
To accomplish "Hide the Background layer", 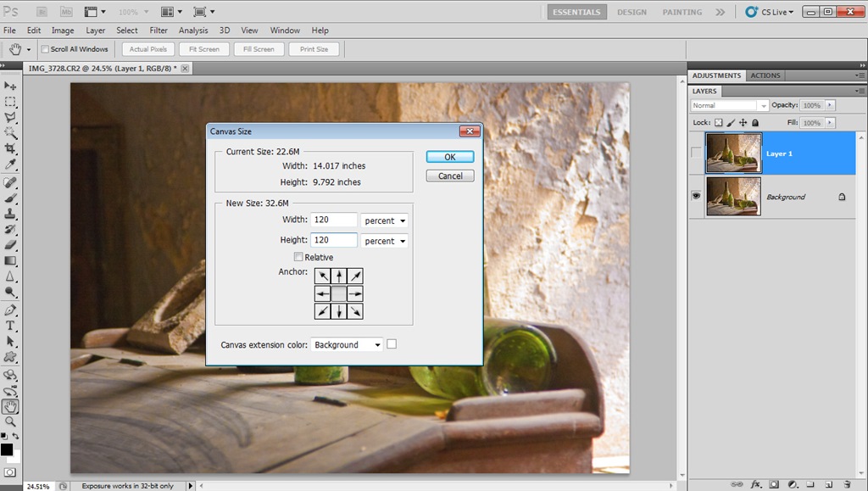I will [698, 196].
